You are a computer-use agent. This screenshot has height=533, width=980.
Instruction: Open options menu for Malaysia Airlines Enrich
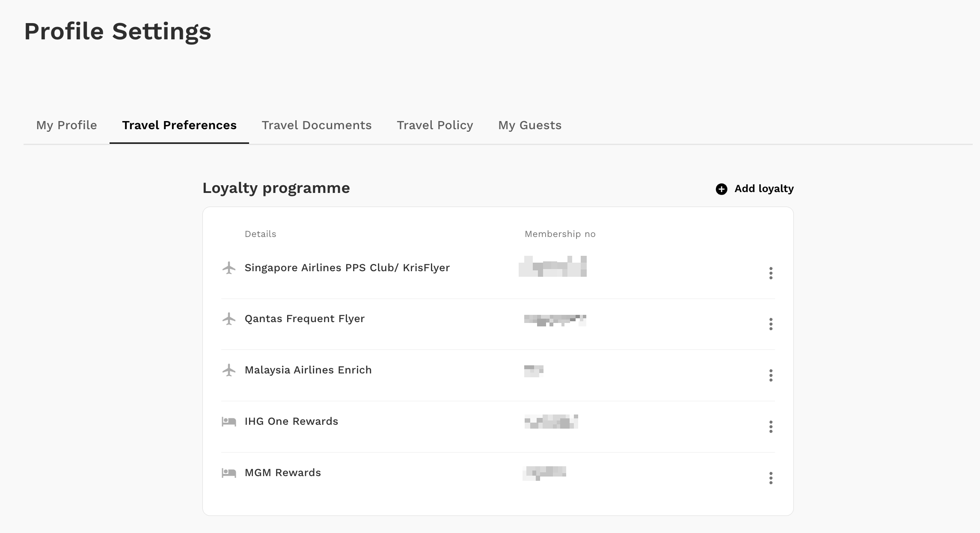click(x=771, y=375)
